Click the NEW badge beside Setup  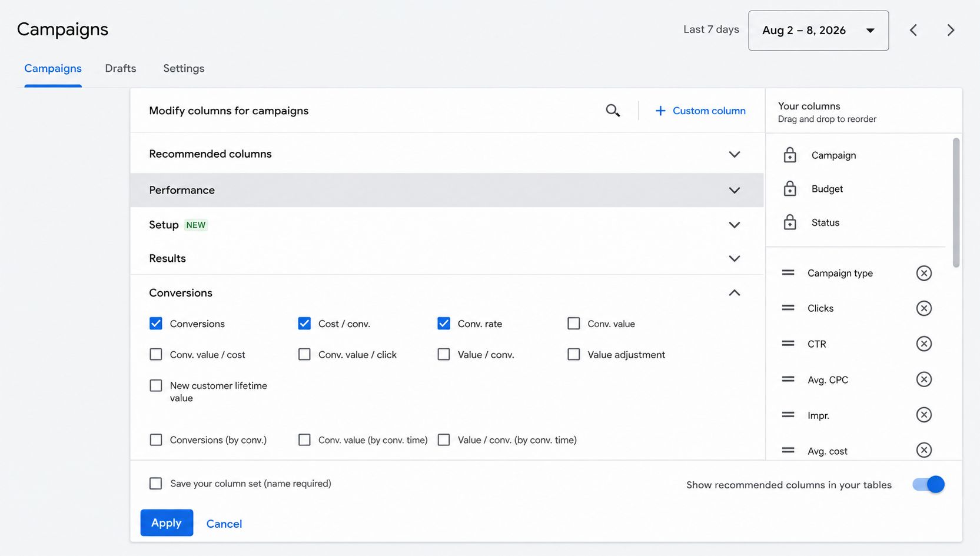(196, 225)
